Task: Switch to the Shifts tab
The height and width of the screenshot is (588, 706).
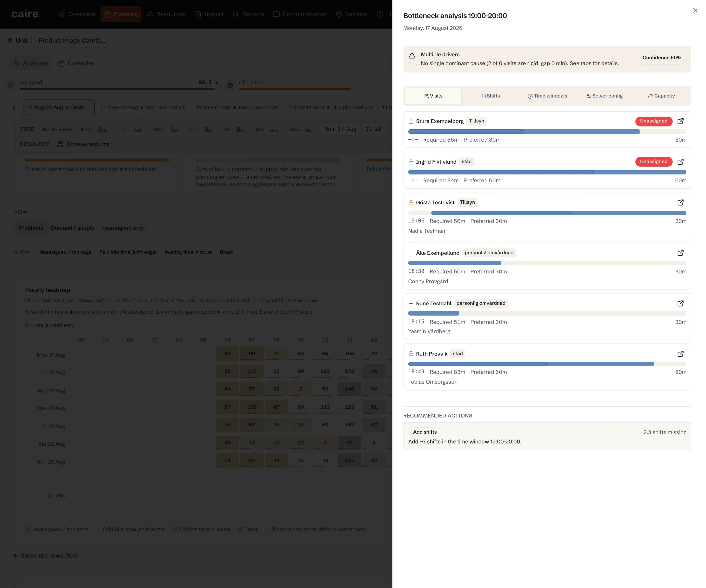Action: click(490, 96)
